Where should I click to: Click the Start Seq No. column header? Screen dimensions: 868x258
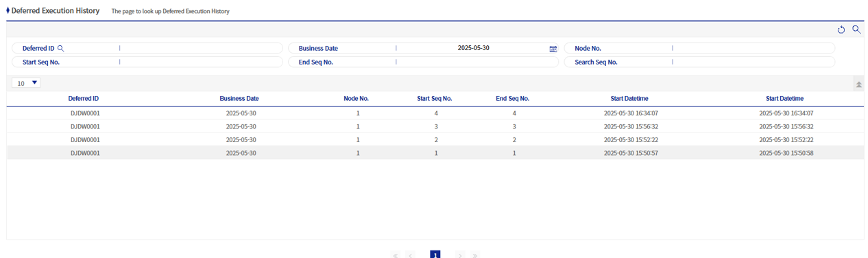(435, 99)
